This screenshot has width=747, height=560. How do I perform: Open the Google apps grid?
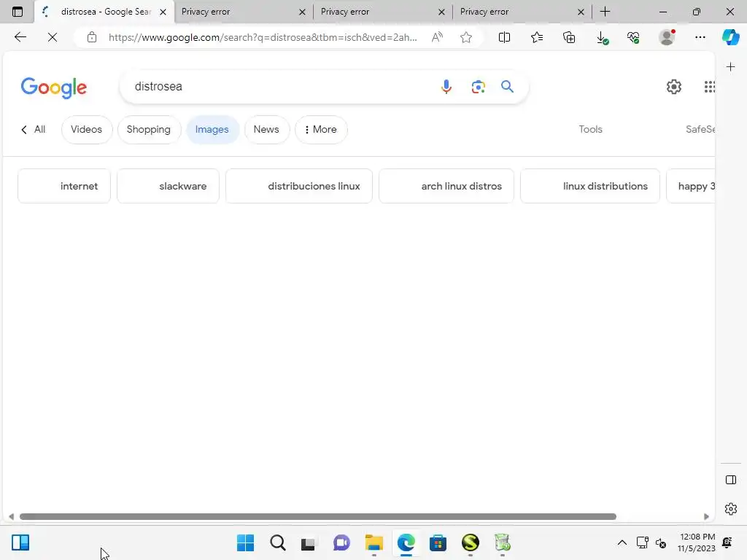[709, 87]
